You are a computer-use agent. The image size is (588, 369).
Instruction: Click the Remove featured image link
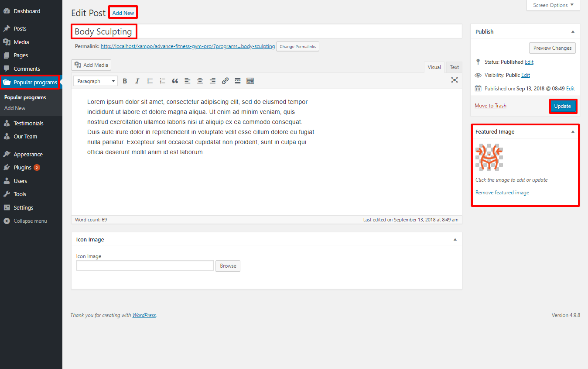(x=502, y=193)
